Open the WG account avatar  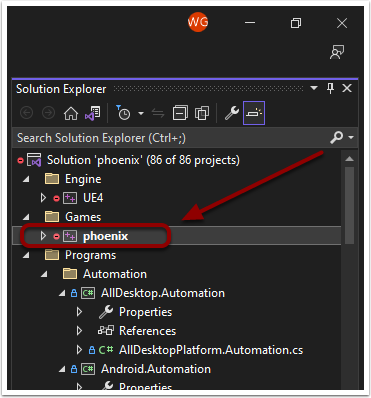click(x=198, y=22)
